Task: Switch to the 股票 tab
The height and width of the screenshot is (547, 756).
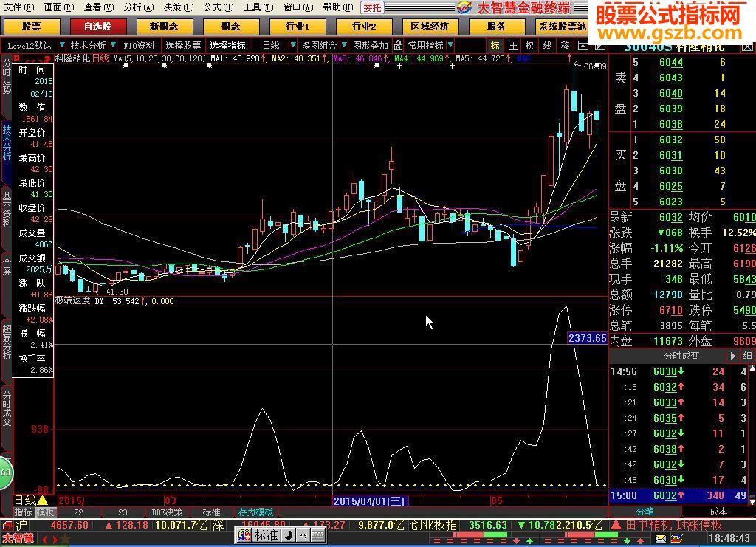Action: tap(31, 27)
